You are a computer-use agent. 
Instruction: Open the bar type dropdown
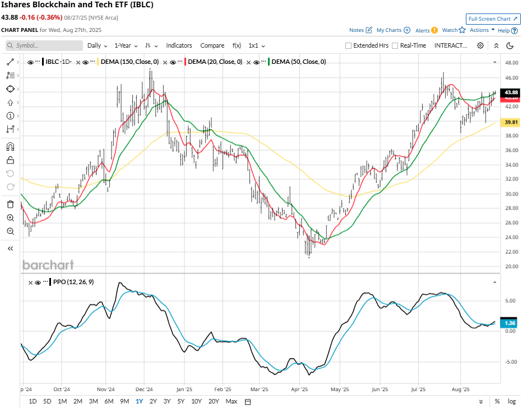tap(151, 45)
